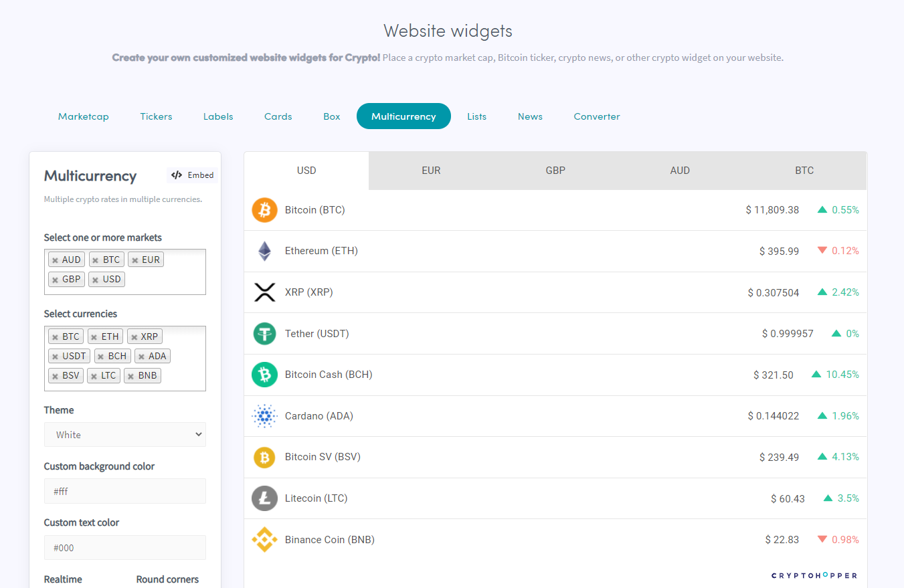Click the Bitcoin Cash green up-arrow indicator

[x=816, y=374]
